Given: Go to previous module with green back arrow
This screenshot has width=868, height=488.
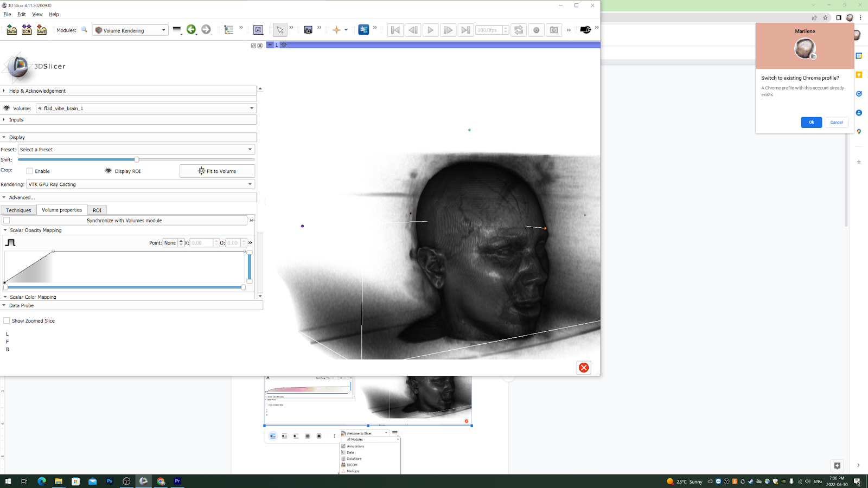Looking at the screenshot, I should coord(191,30).
